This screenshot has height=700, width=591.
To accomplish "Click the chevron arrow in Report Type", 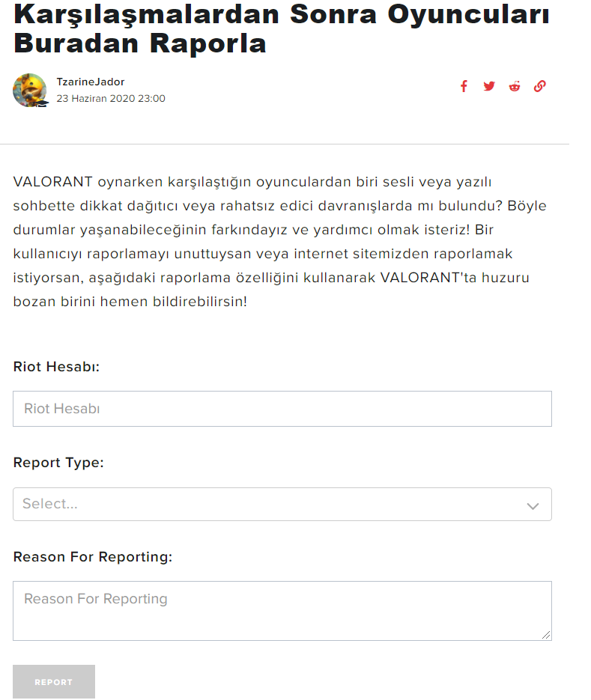I will coord(533,506).
